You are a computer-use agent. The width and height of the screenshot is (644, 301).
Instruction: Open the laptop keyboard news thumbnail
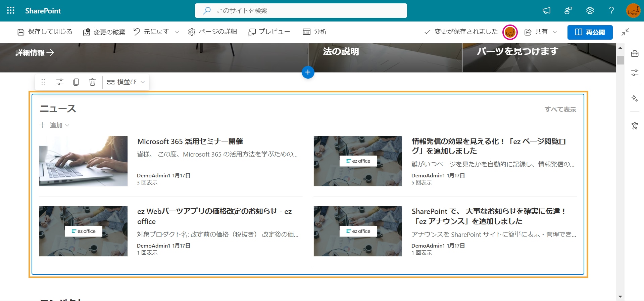point(83,161)
